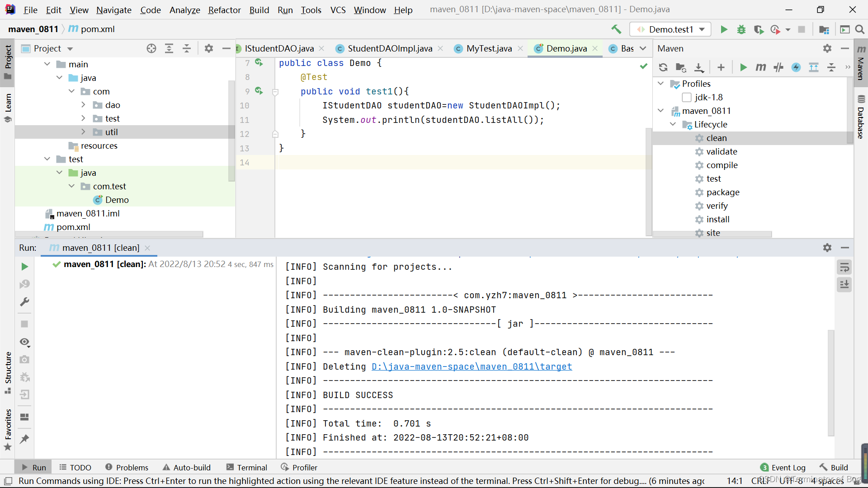Open the Analyze menu
This screenshot has width=868, height=488.
[x=184, y=10]
